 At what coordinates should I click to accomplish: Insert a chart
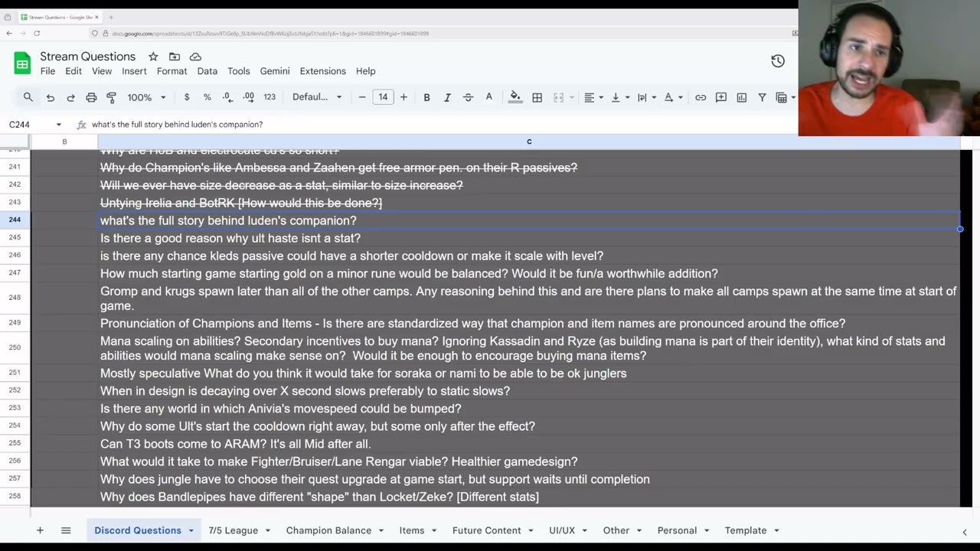click(x=741, y=97)
